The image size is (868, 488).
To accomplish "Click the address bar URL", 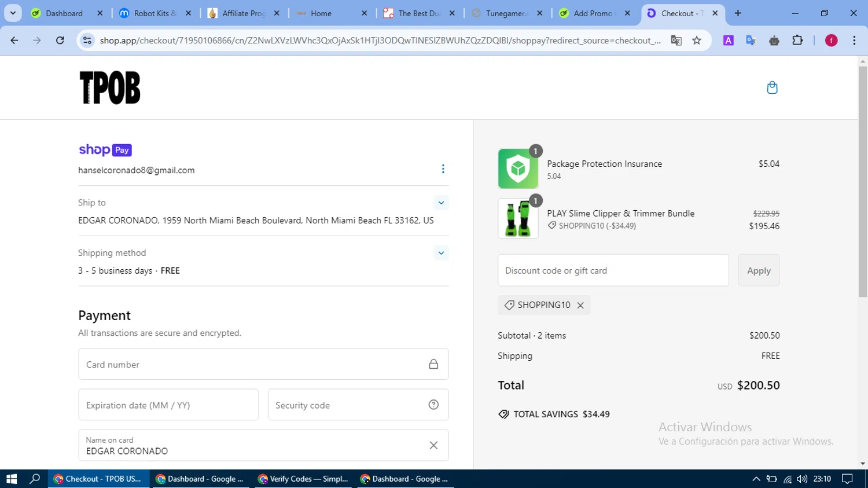I will (380, 40).
